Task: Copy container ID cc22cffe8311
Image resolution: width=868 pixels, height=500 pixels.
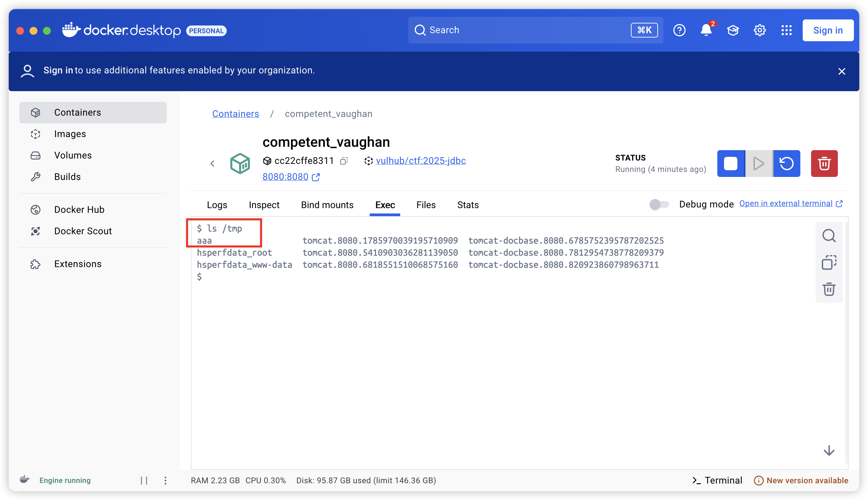Action: pos(344,161)
